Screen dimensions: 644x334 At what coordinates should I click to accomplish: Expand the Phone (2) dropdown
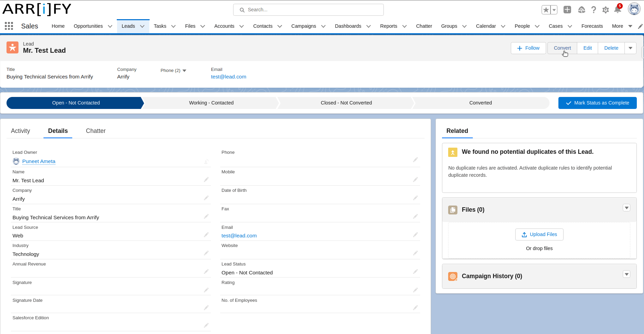[173, 70]
